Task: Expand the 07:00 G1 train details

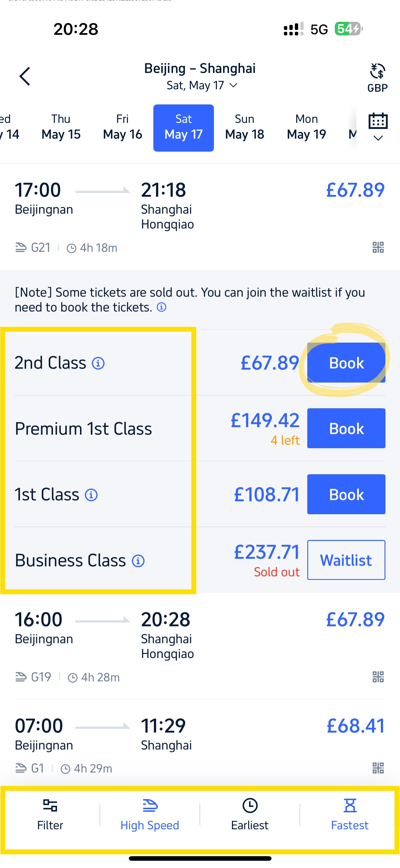Action: 200,741
